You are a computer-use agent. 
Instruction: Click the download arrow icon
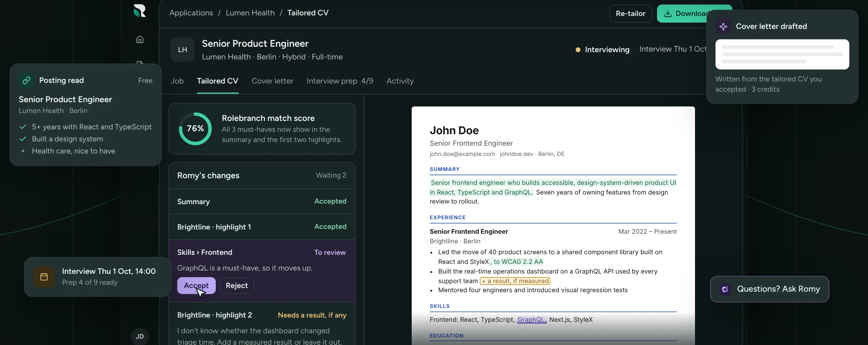668,14
